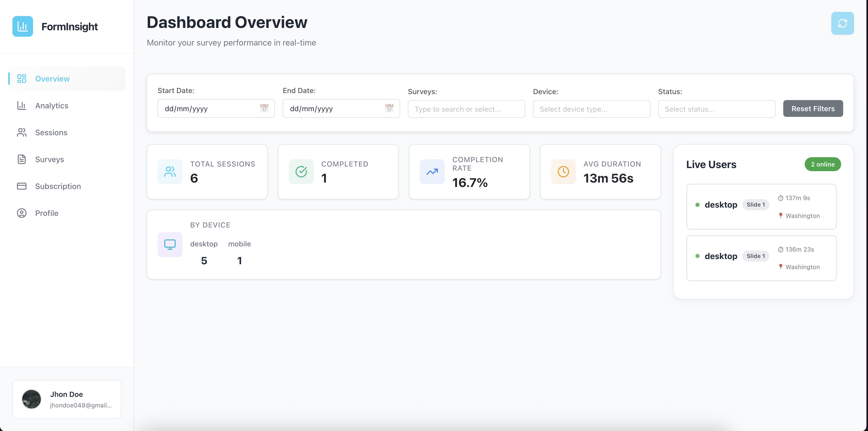Click the Slide 1 badge on second desktop user
Screen dimensions: 868x431
pos(755,256)
